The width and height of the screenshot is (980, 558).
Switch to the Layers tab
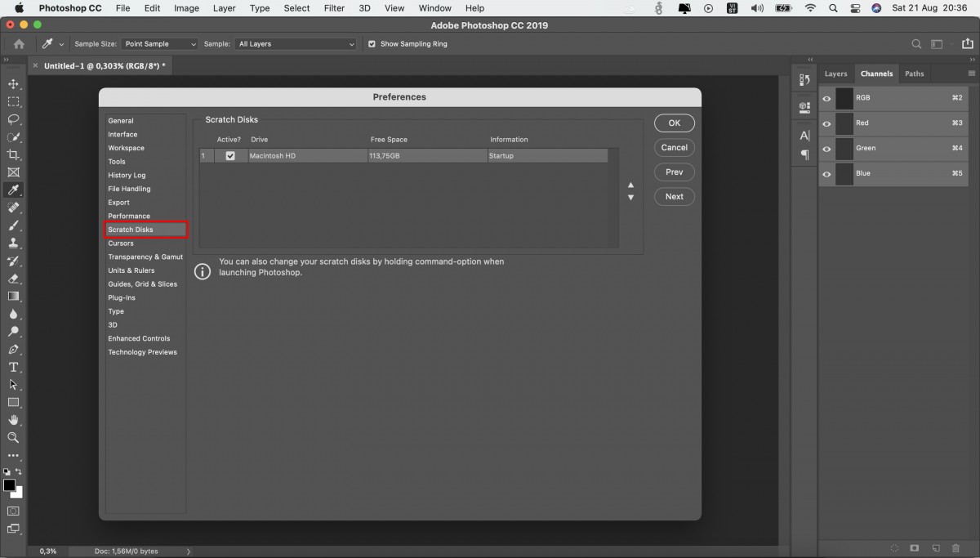pyautogui.click(x=835, y=74)
